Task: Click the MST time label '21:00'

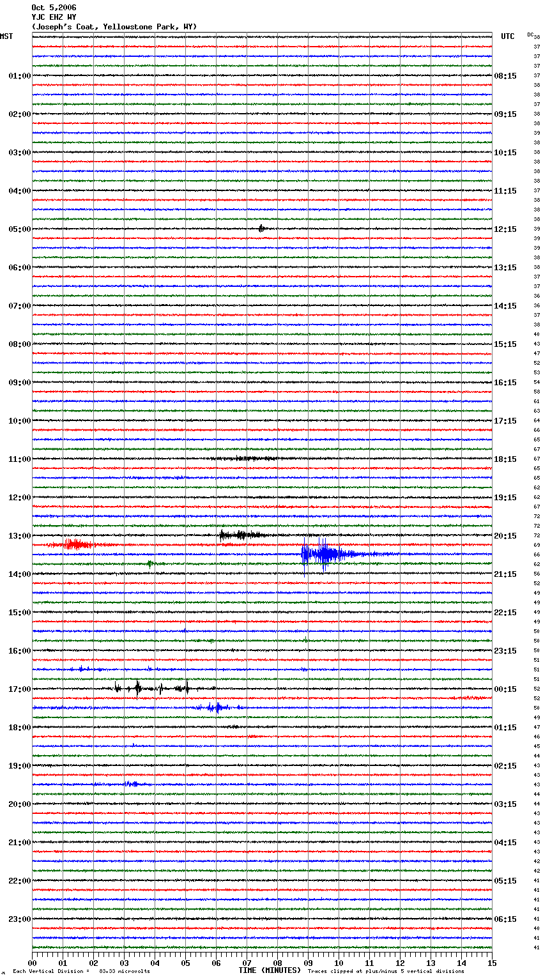Action: coord(20,843)
